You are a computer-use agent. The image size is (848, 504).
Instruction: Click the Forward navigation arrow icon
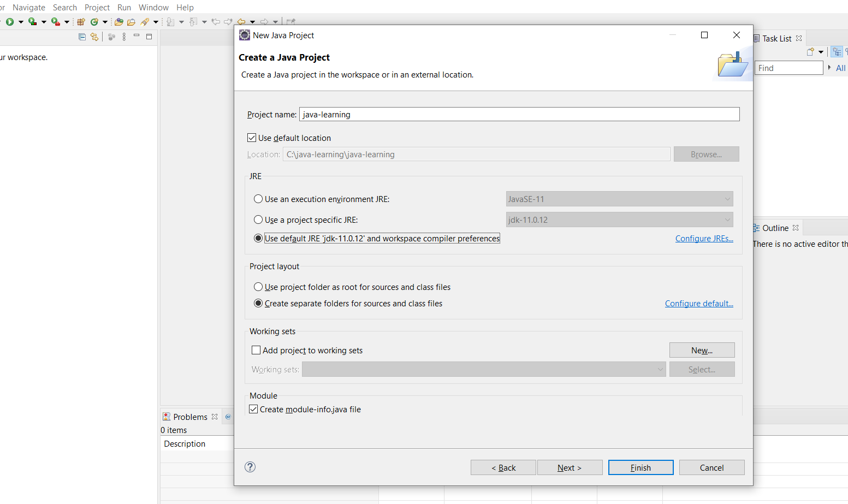point(264,22)
